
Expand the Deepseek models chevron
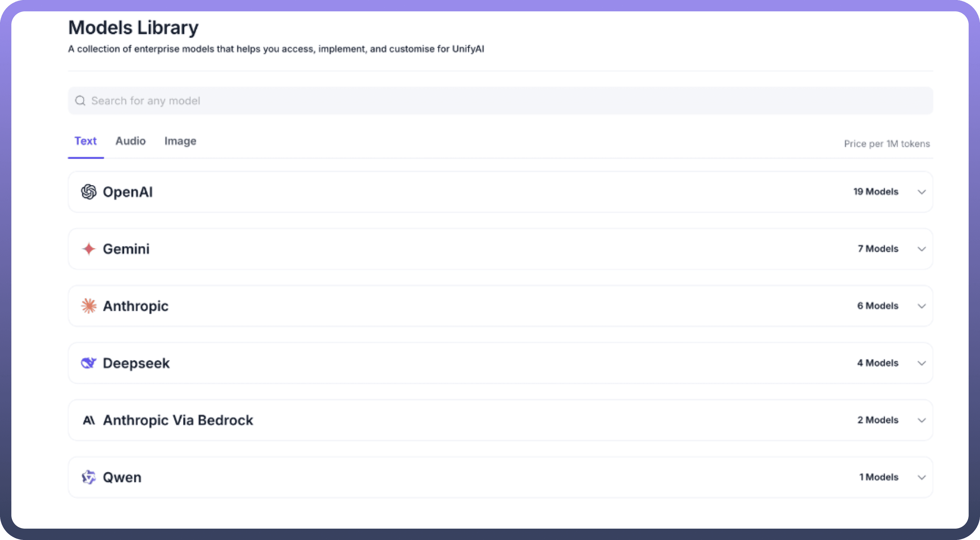[x=922, y=363]
